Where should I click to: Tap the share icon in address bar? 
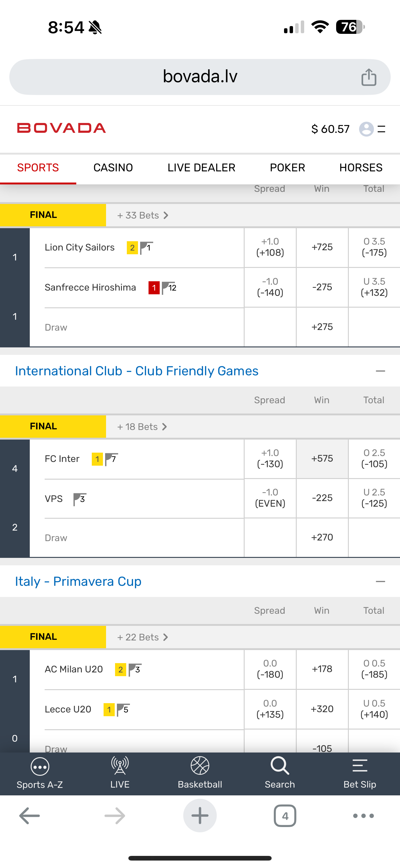[369, 77]
